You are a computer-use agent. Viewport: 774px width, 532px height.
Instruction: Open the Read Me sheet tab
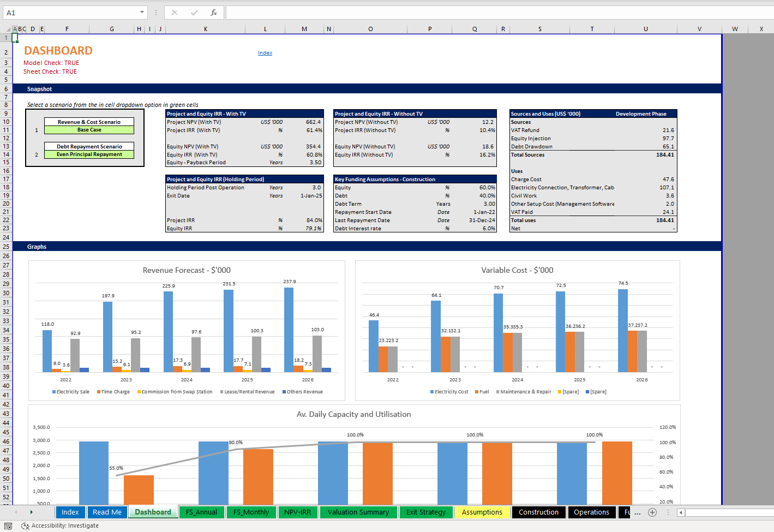pyautogui.click(x=107, y=512)
